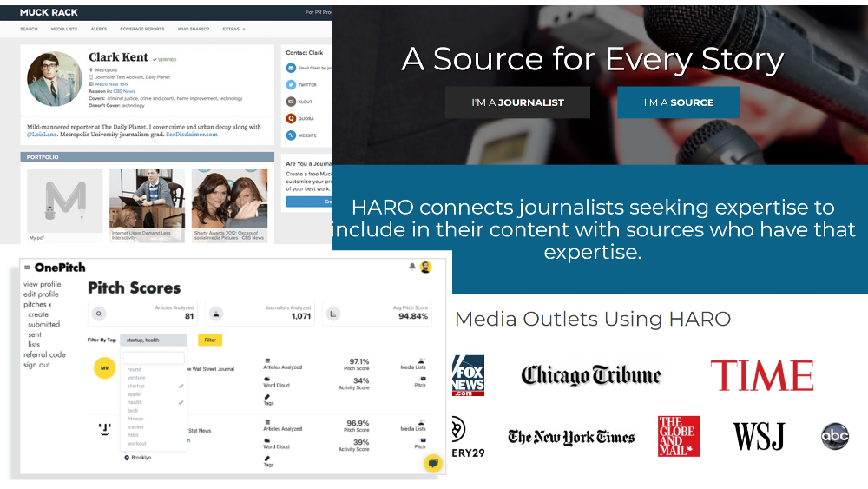Click The New York Times logo
Viewport: 868px width, 489px height.
pyautogui.click(x=571, y=437)
